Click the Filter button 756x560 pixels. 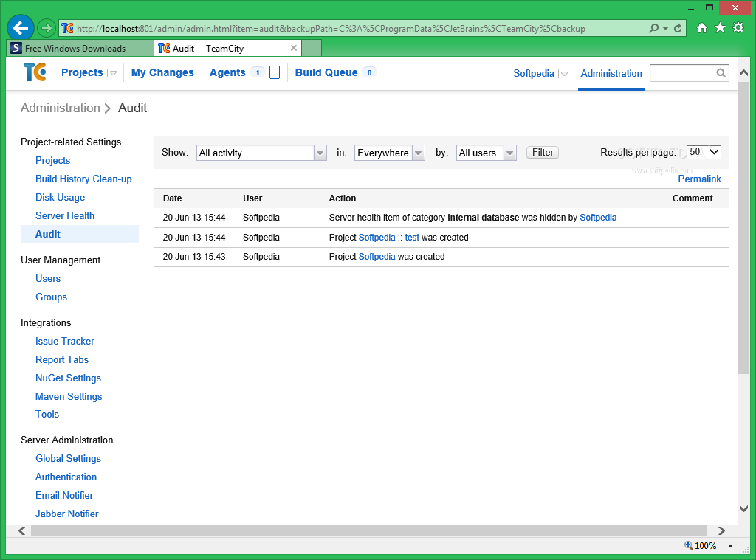point(543,152)
